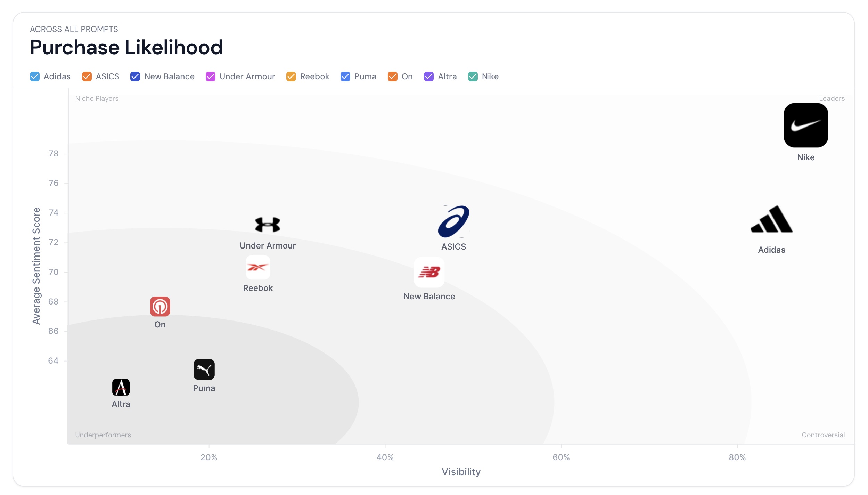The height and width of the screenshot is (495, 868).
Task: Toggle the Altra purple checkbox
Action: [x=429, y=76]
